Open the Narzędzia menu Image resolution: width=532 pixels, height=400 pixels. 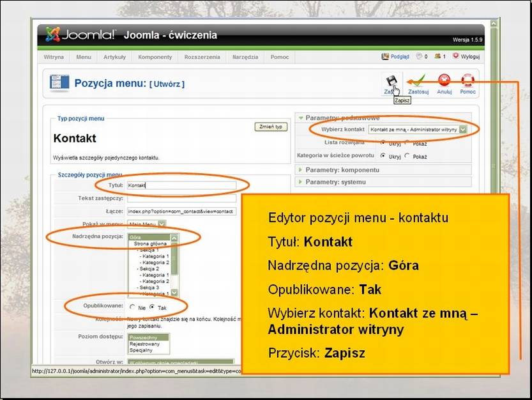tap(245, 57)
